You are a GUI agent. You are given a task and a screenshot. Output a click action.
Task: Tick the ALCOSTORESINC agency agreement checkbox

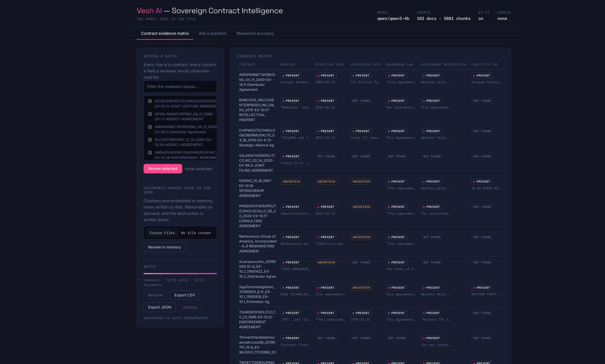[x=150, y=140]
